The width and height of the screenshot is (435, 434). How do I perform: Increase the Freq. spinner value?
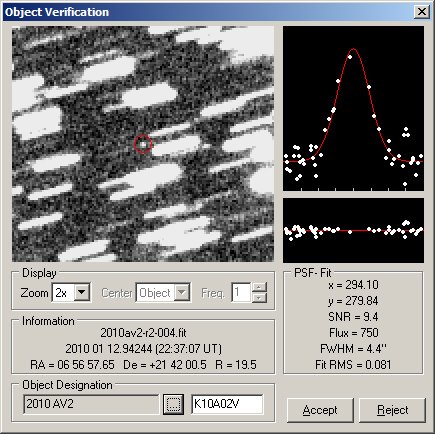click(259, 287)
